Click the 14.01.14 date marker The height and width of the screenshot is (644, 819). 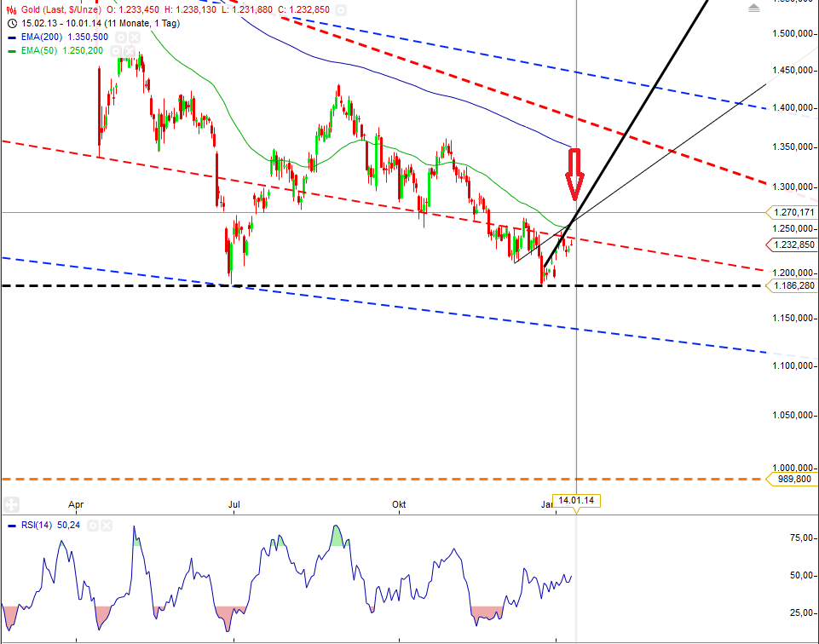click(x=578, y=501)
